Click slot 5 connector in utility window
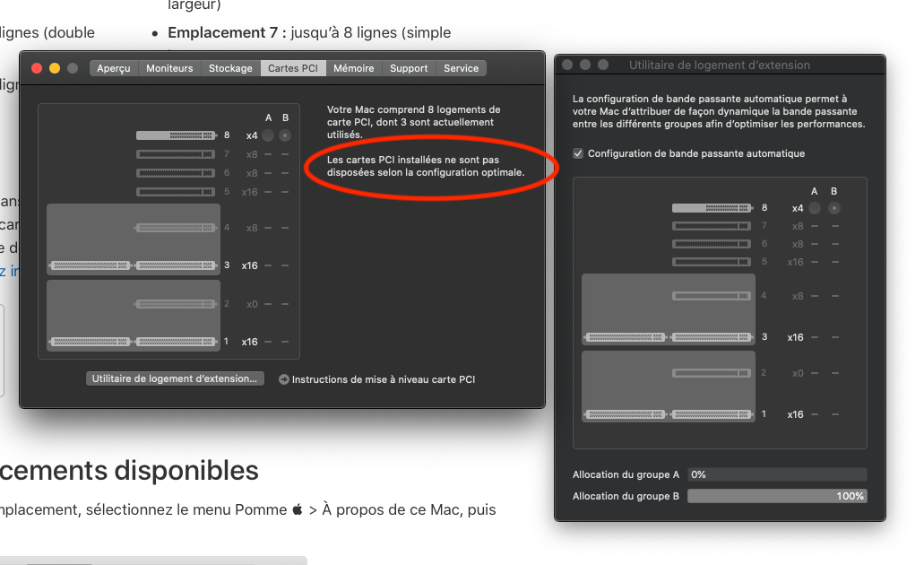 coord(712,262)
